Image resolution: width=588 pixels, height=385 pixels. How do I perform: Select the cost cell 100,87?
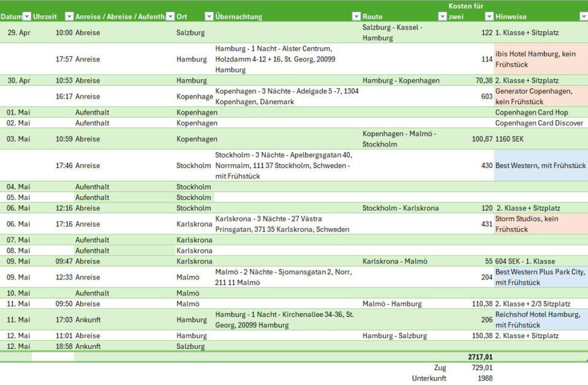click(x=470, y=139)
